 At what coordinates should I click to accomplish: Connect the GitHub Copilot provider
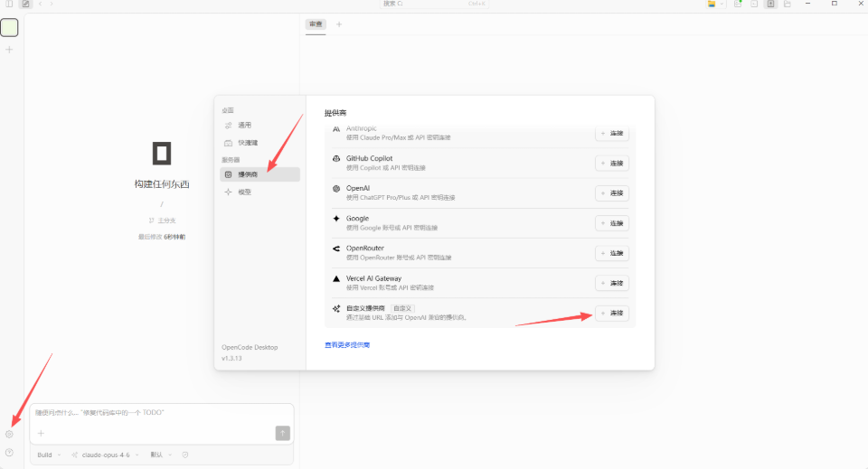[x=612, y=164]
